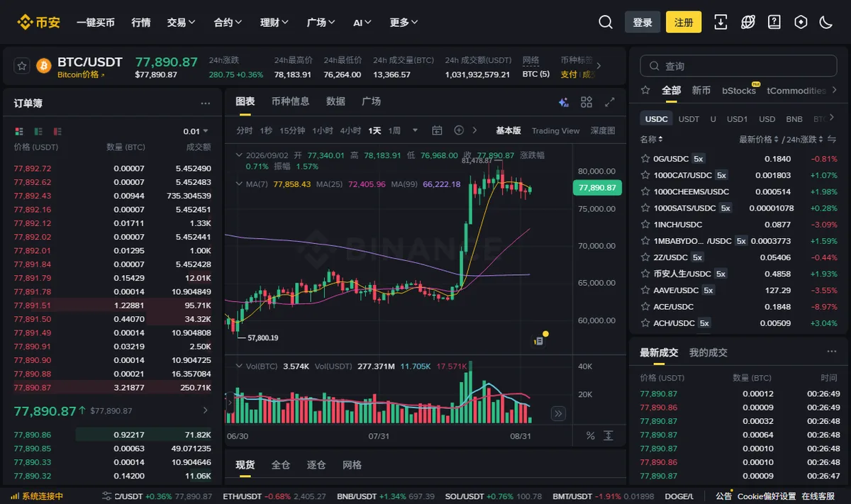Screen dimensions: 851x504
Task: Favorite BTC/USDT with the star icon
Action: pos(22,66)
